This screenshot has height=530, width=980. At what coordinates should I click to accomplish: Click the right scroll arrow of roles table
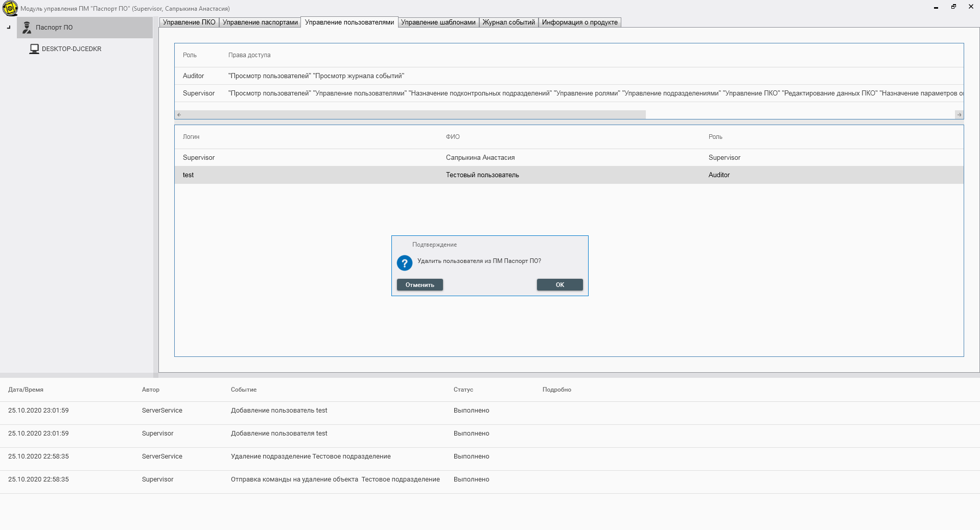(959, 115)
